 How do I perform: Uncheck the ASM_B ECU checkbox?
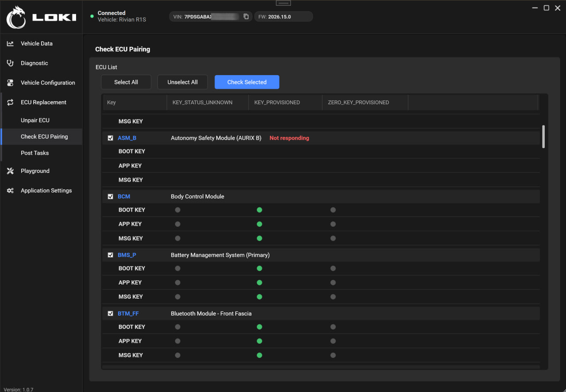click(111, 138)
